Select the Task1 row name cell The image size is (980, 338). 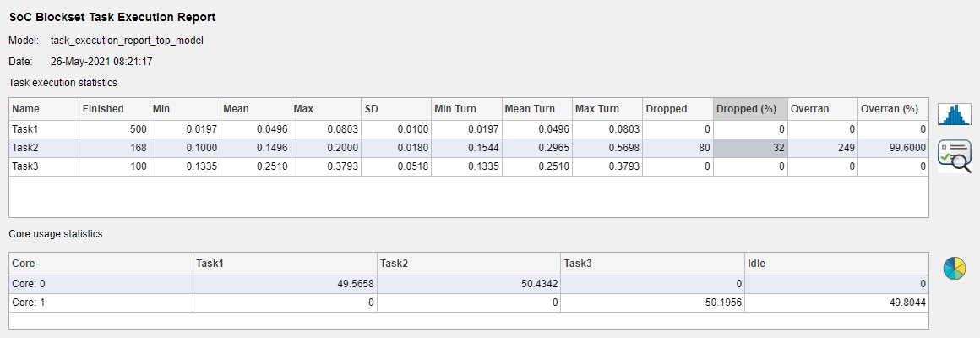click(x=43, y=128)
